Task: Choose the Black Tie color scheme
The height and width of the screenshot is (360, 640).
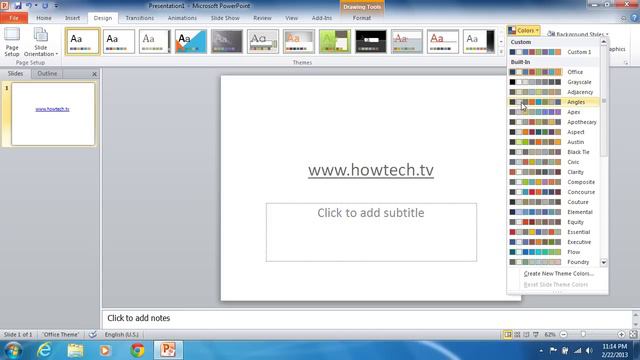Action: (x=553, y=152)
